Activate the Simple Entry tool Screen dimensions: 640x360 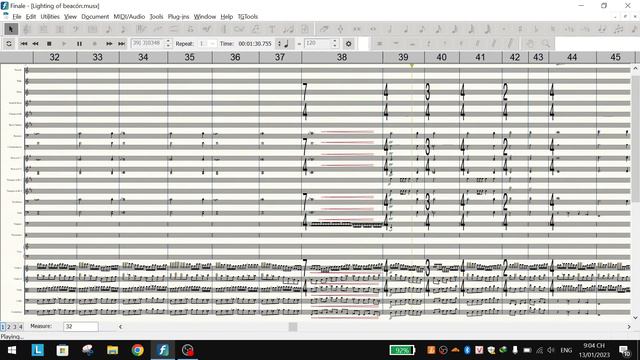pyautogui.click(x=109, y=29)
